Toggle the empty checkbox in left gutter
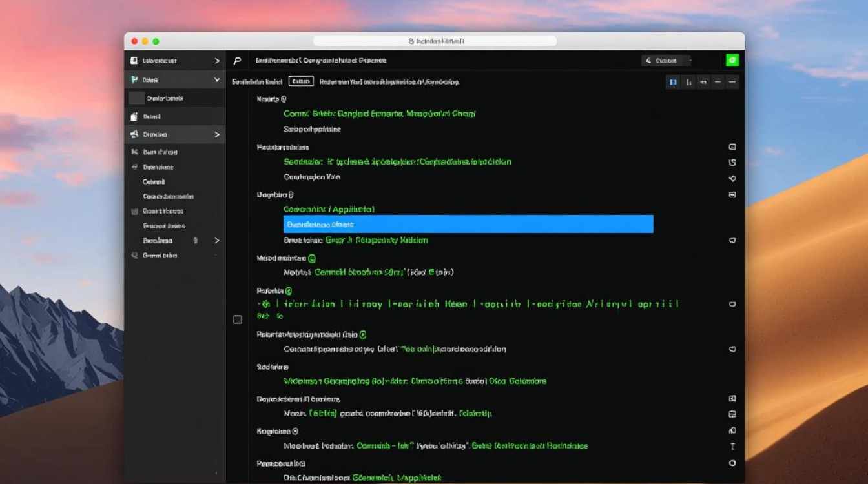This screenshot has width=868, height=484. point(238,319)
